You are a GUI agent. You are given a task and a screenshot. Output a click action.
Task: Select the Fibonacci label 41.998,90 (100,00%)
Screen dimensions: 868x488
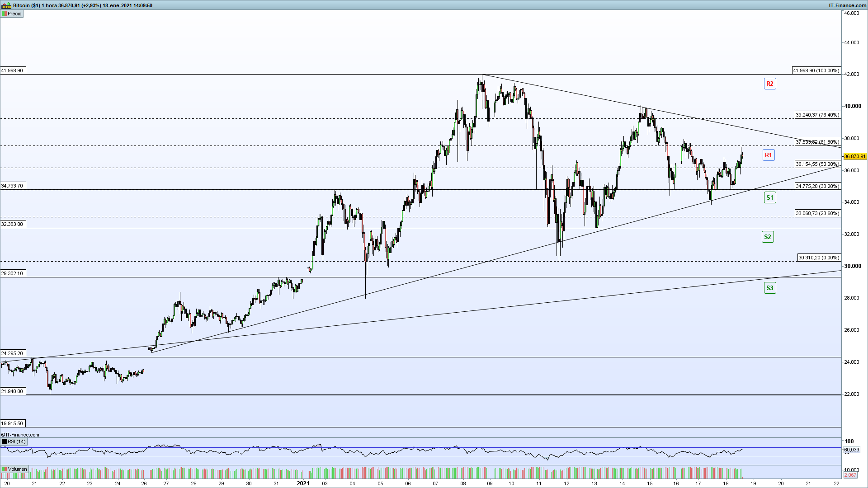(816, 70)
